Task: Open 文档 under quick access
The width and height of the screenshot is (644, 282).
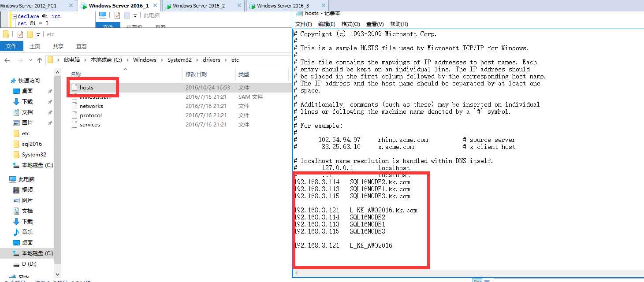Action: point(27,112)
